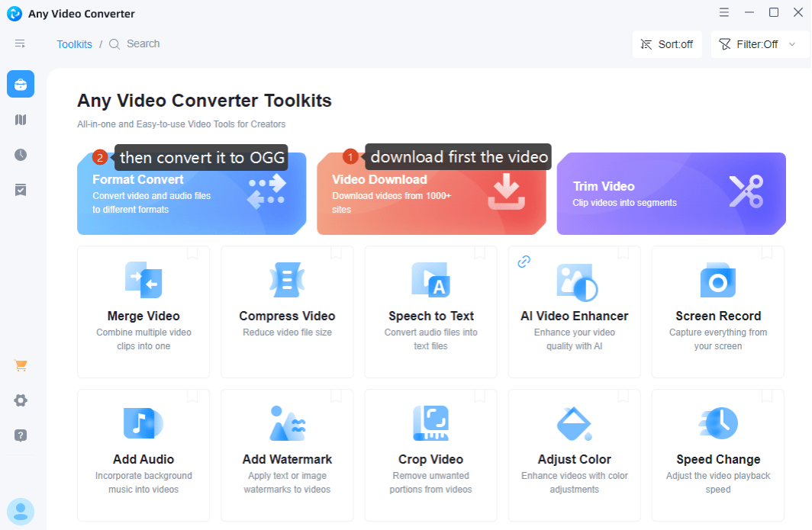Toggle the Sort:off button
The width and height of the screenshot is (812, 530).
point(667,44)
